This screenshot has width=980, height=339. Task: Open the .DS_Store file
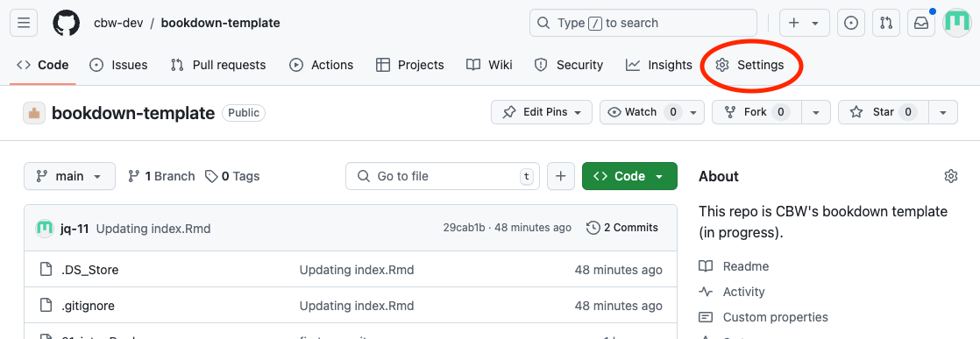(x=89, y=270)
